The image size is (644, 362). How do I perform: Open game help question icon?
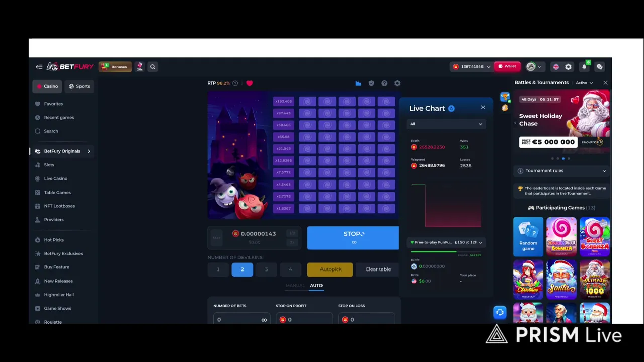[384, 83]
